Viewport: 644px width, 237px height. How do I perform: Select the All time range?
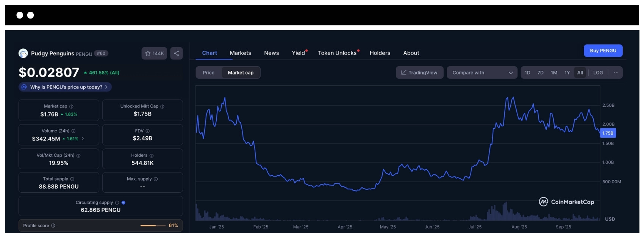(580, 73)
